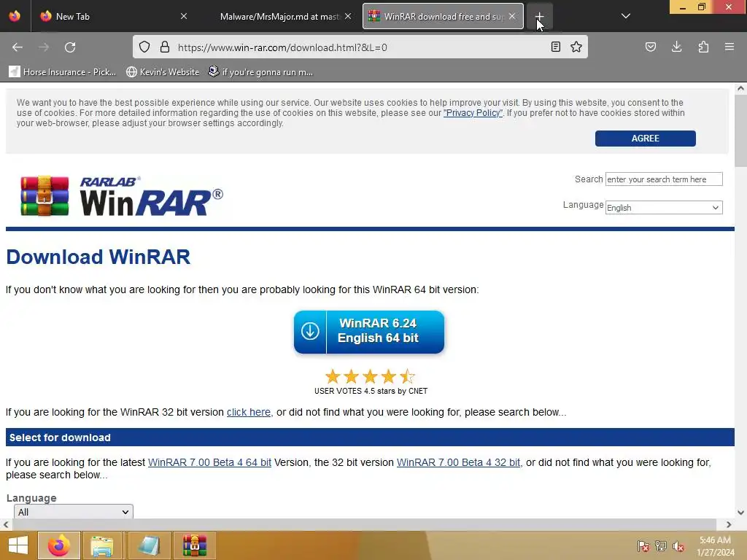747x560 pixels.
Task: Click the search term input field
Action: tap(664, 179)
